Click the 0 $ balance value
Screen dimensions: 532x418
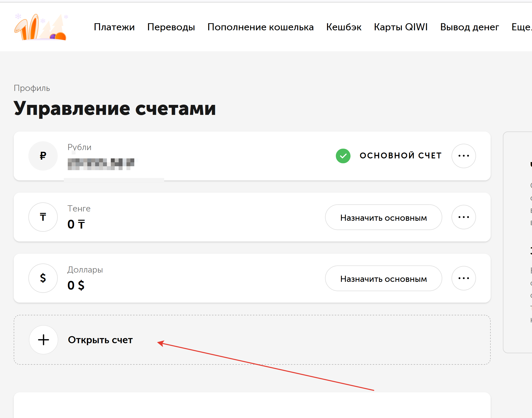coord(76,286)
